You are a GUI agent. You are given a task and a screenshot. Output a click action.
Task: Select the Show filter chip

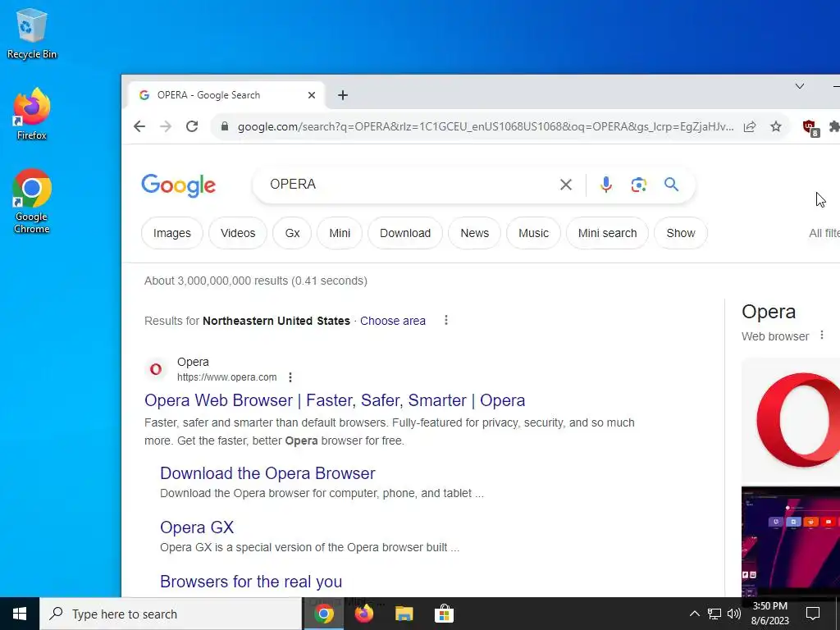pos(681,233)
